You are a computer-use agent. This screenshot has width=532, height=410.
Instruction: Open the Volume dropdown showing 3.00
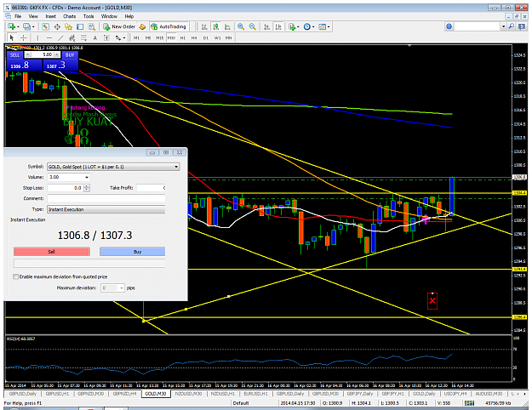[x=87, y=177]
